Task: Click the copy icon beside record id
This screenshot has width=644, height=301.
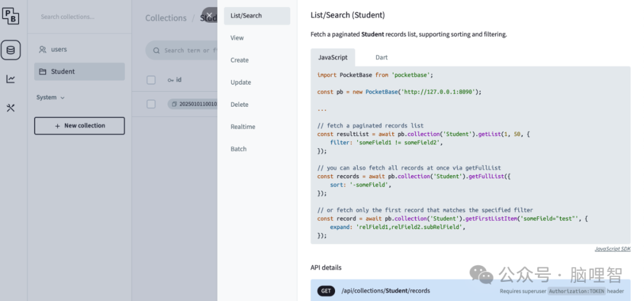Action: pyautogui.click(x=174, y=104)
